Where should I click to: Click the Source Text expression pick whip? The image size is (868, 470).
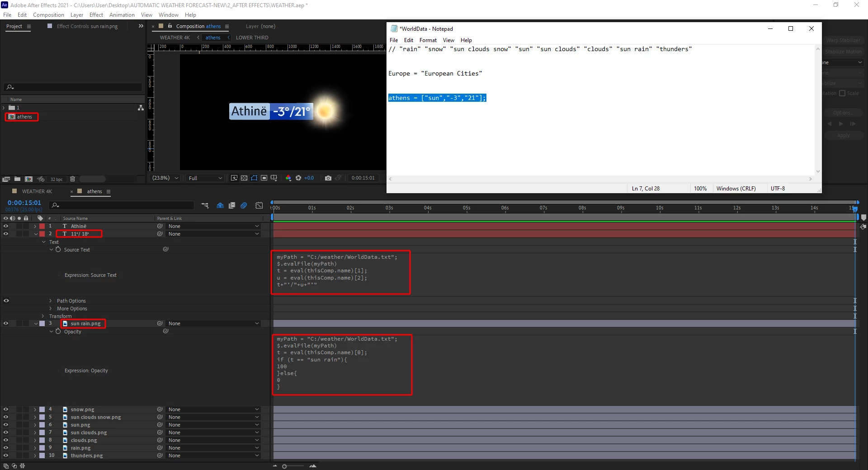pos(165,249)
